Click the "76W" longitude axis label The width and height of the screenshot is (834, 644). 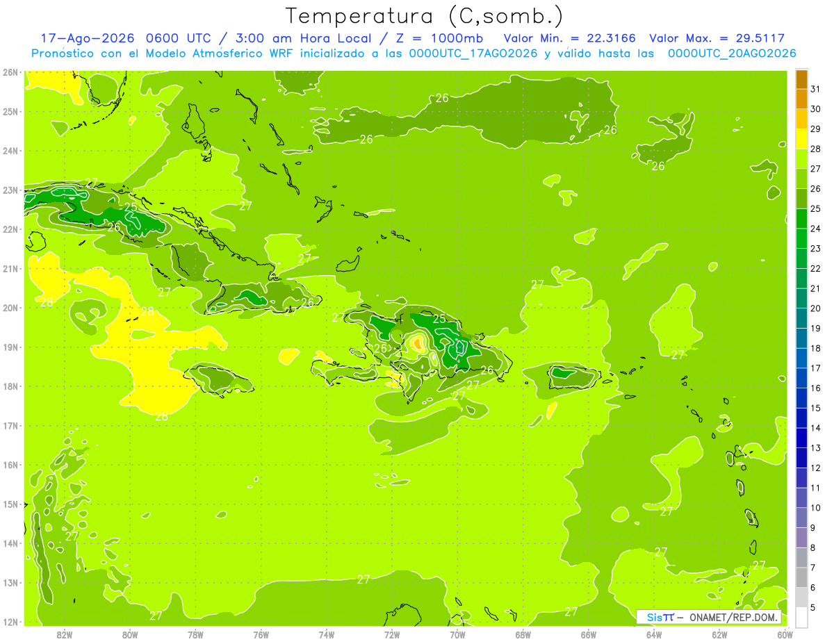[x=261, y=634]
